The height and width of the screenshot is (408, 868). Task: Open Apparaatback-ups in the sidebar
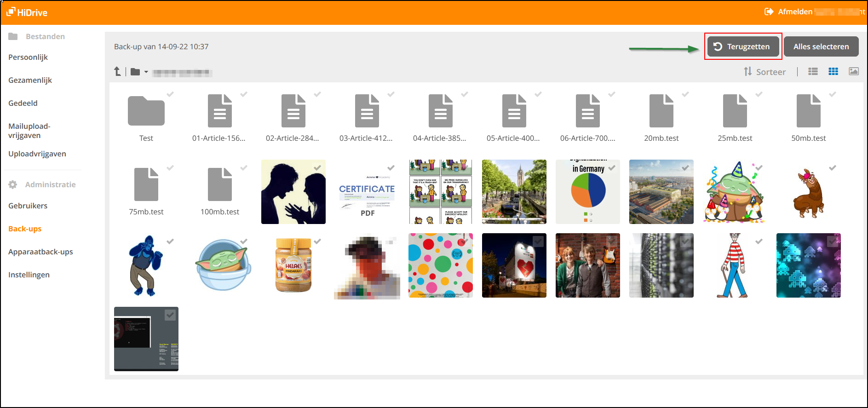click(x=40, y=252)
